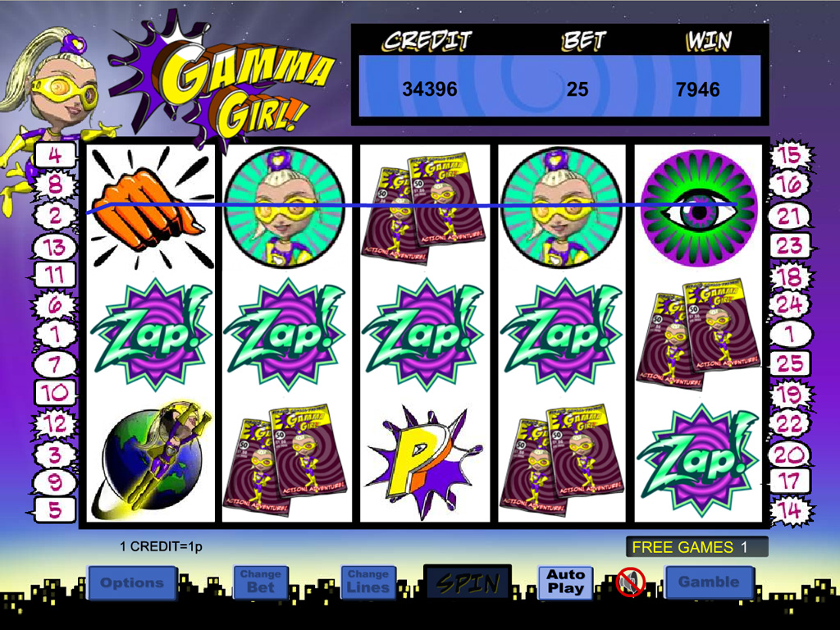Click the globe flying girl symbol
This screenshot has width=840, height=630.
(x=151, y=463)
